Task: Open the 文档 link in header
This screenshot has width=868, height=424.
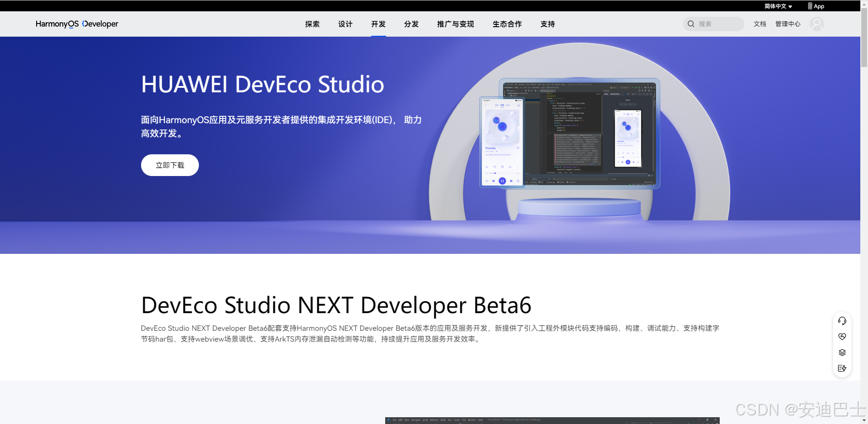Action: (760, 24)
